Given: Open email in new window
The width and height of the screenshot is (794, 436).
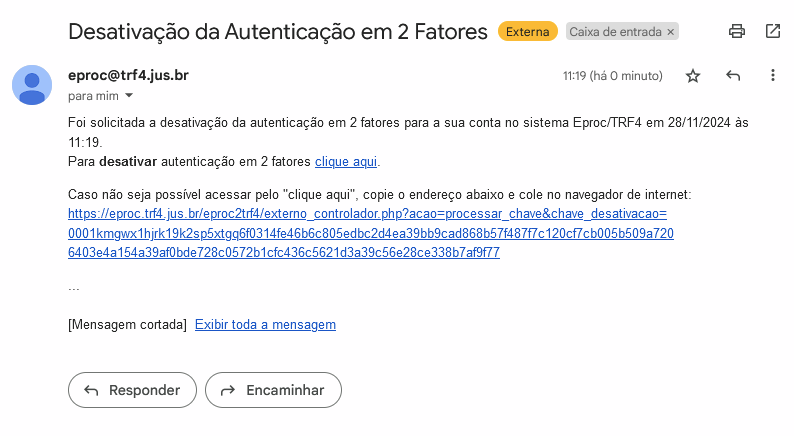Looking at the screenshot, I should click(x=773, y=31).
